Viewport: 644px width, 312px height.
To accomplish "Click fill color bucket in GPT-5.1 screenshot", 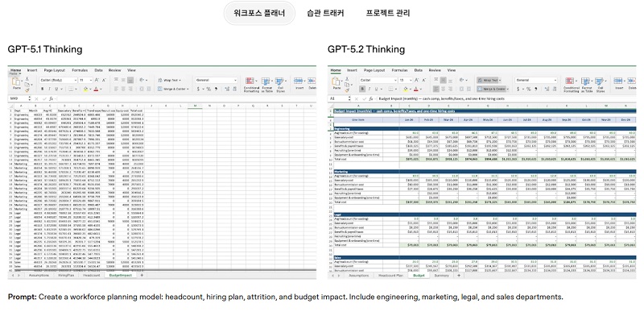I will 85,89.
